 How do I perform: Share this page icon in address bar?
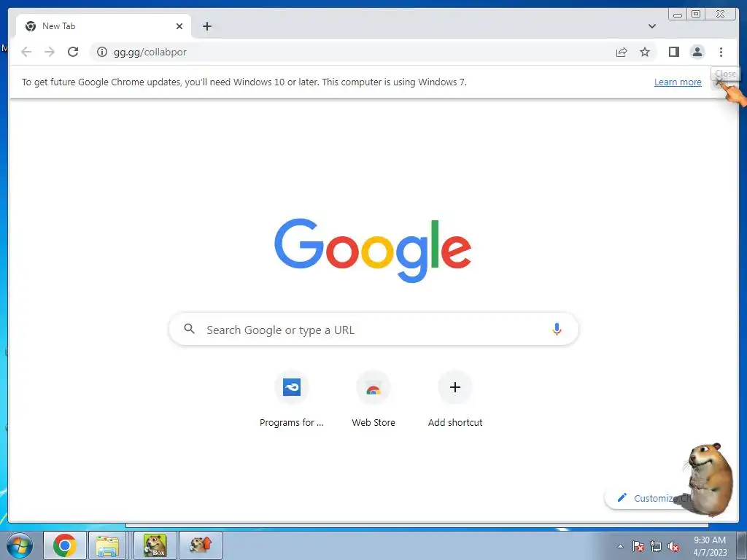[x=622, y=52]
